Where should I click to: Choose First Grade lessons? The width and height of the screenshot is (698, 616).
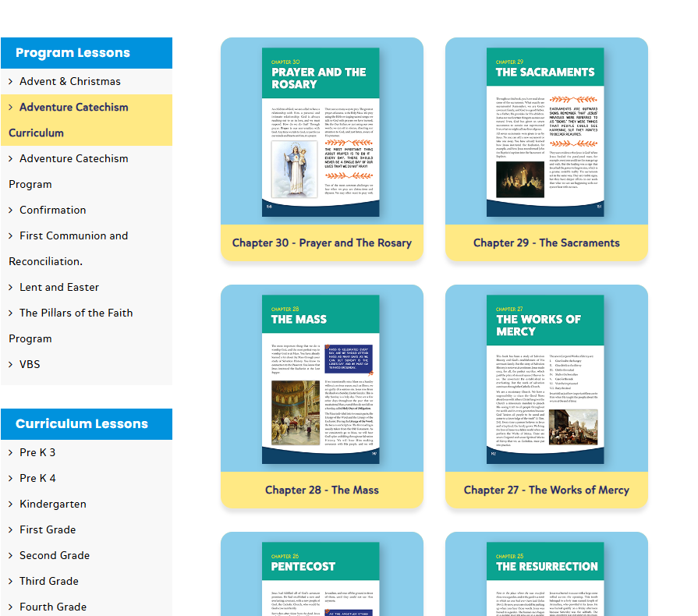tap(48, 529)
